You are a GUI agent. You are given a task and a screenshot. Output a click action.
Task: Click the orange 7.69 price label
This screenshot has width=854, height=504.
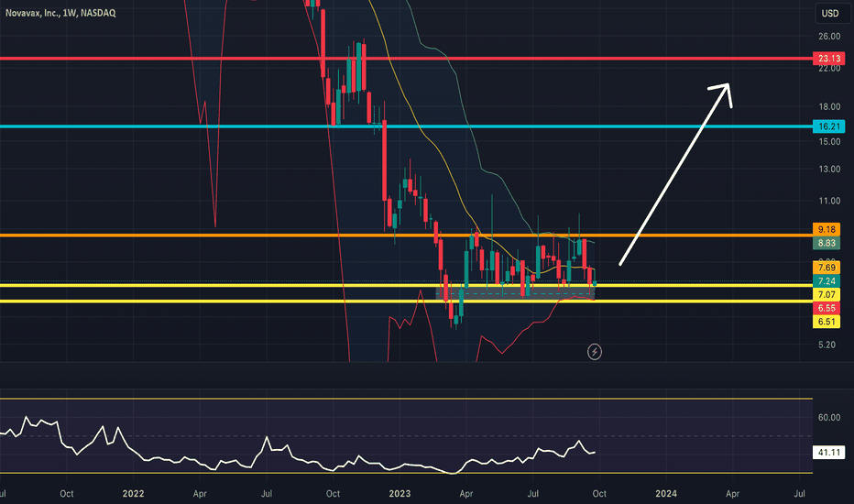[827, 268]
